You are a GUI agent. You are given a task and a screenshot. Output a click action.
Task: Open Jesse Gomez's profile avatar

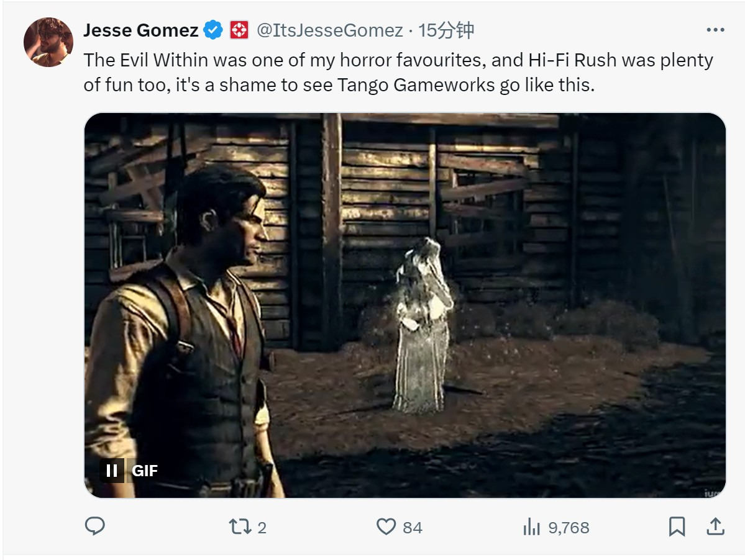point(48,42)
